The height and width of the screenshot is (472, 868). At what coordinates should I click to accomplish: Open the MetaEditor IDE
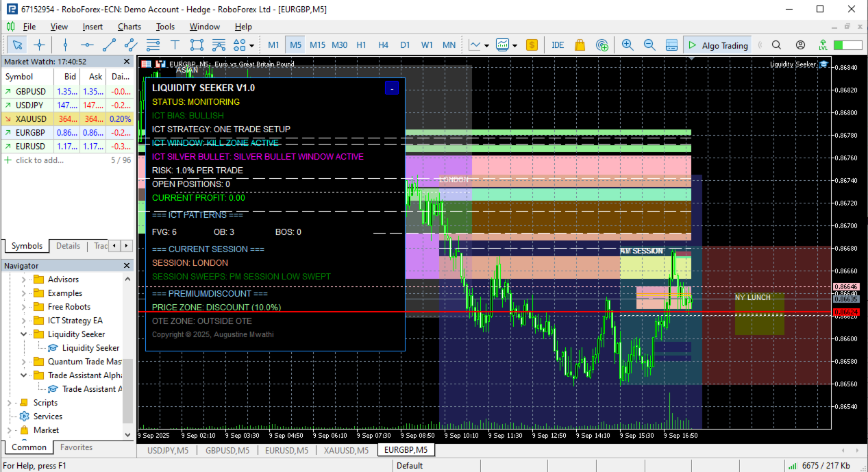coord(558,45)
